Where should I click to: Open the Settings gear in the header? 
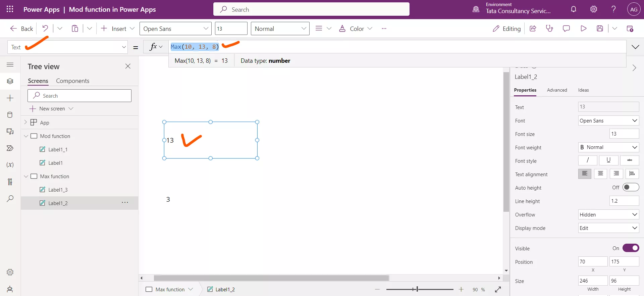594,9
